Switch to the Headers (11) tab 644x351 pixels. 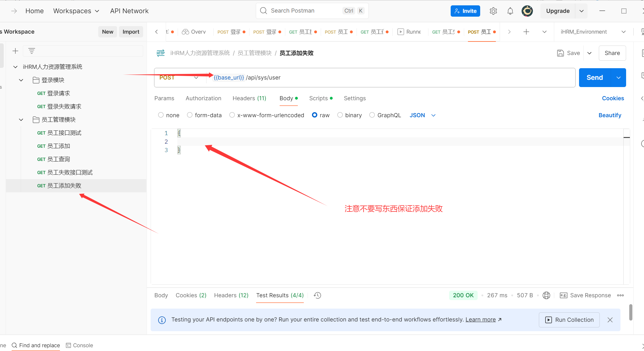coord(249,98)
